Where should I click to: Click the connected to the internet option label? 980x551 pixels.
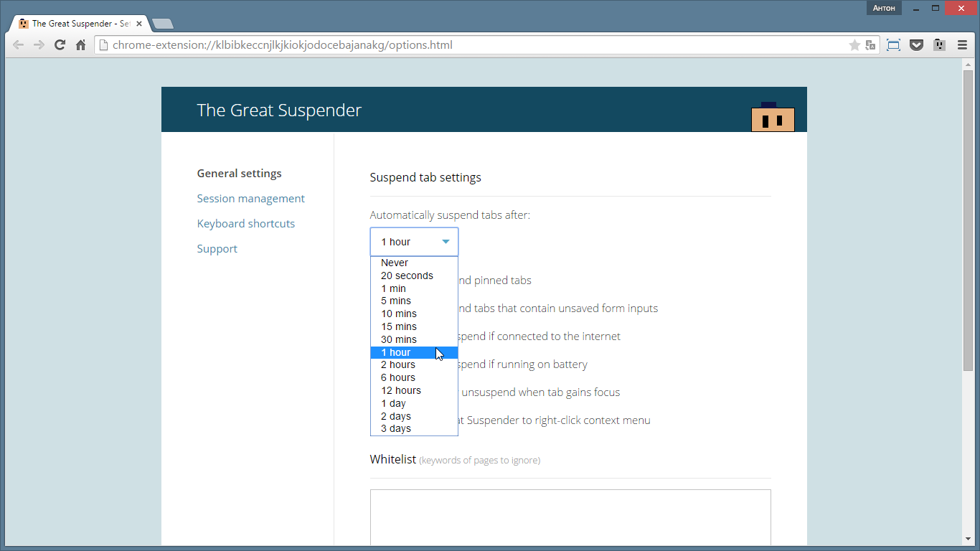tap(540, 336)
